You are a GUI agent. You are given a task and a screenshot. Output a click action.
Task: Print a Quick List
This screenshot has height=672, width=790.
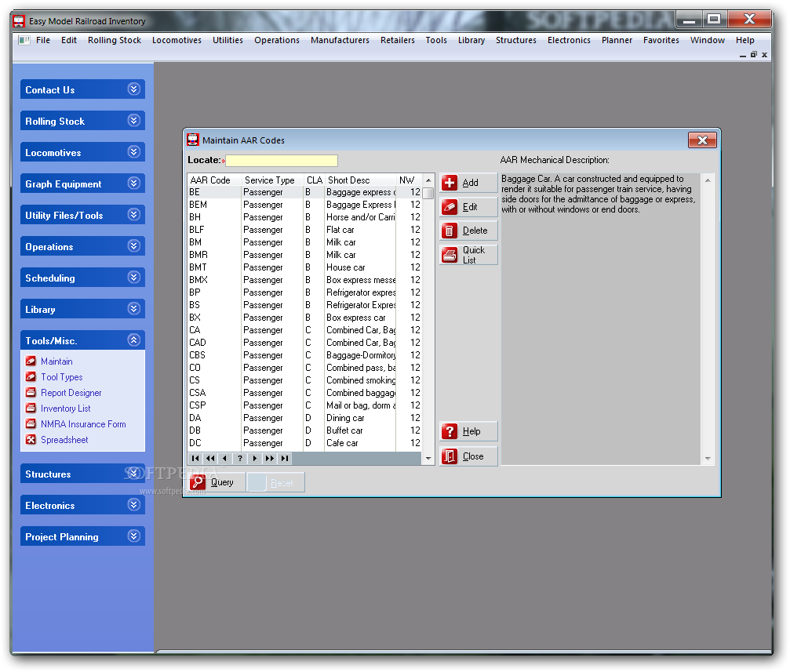click(468, 255)
